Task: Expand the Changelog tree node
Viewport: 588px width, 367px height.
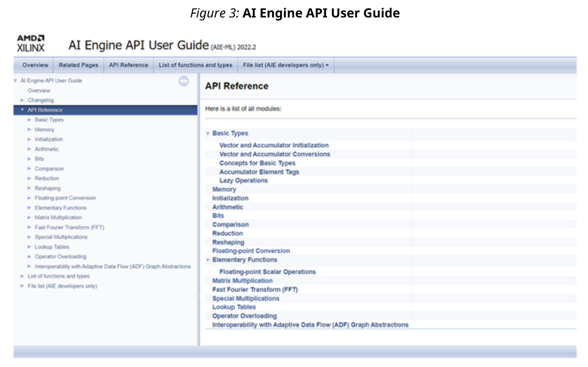Action: [22, 100]
